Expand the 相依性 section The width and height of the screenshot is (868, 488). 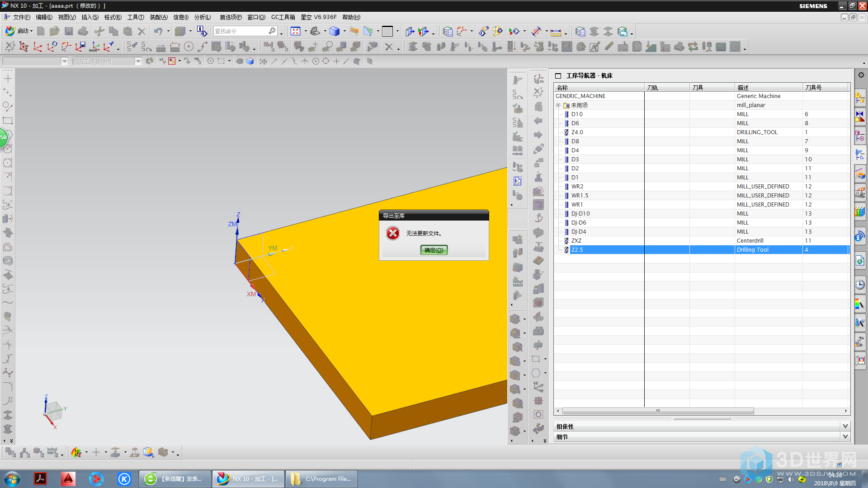(845, 426)
